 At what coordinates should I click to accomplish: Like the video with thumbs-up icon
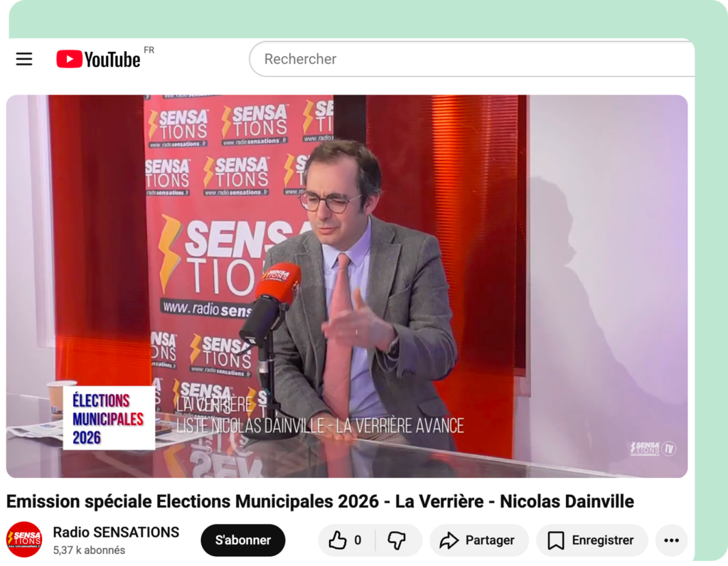pos(338,540)
